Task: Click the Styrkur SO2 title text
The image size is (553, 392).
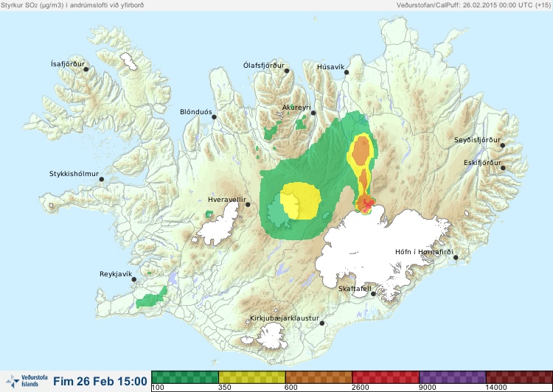Action: pyautogui.click(x=72, y=5)
